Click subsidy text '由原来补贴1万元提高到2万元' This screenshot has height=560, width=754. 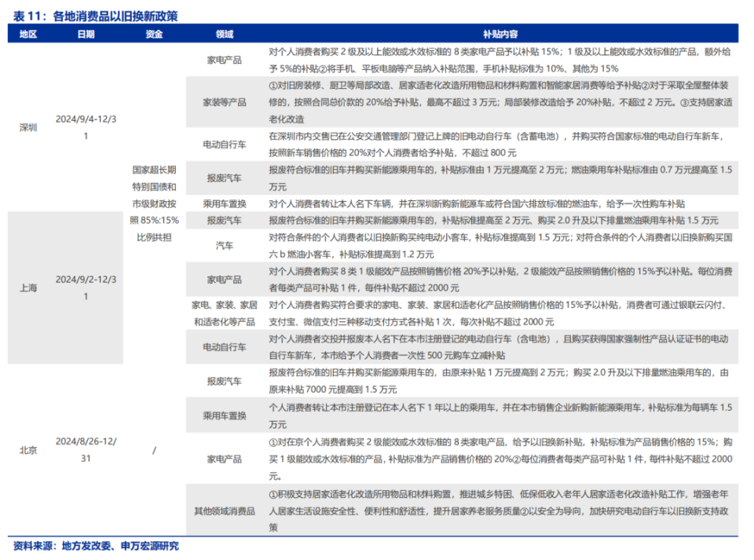tap(503, 372)
